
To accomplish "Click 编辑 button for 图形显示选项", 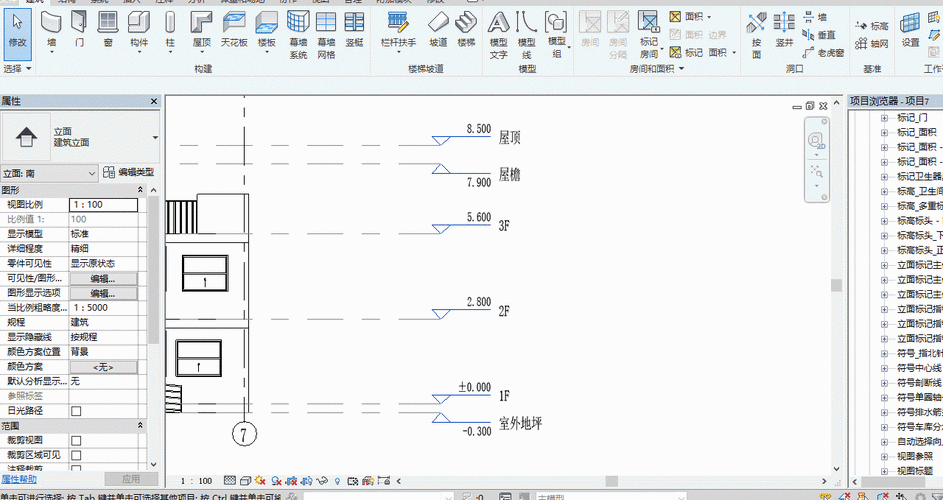I will pyautogui.click(x=103, y=294).
